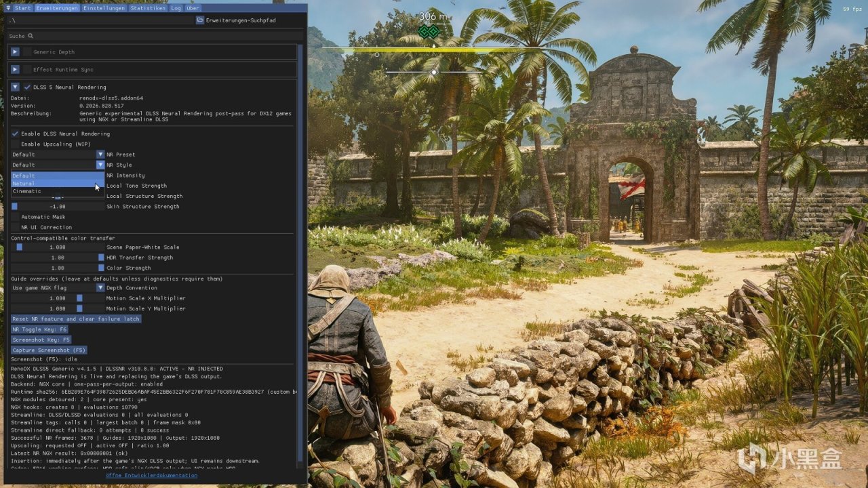Pick Cinematic in the NR Style list
This screenshot has height=488, width=868.
tap(58, 191)
